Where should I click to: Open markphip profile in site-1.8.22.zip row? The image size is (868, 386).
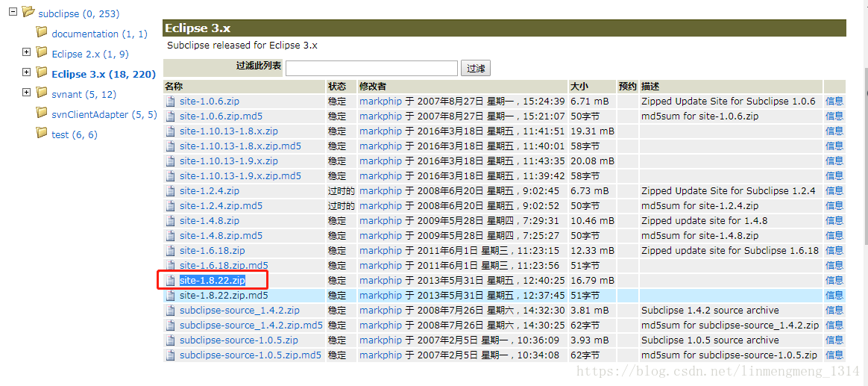coord(380,281)
